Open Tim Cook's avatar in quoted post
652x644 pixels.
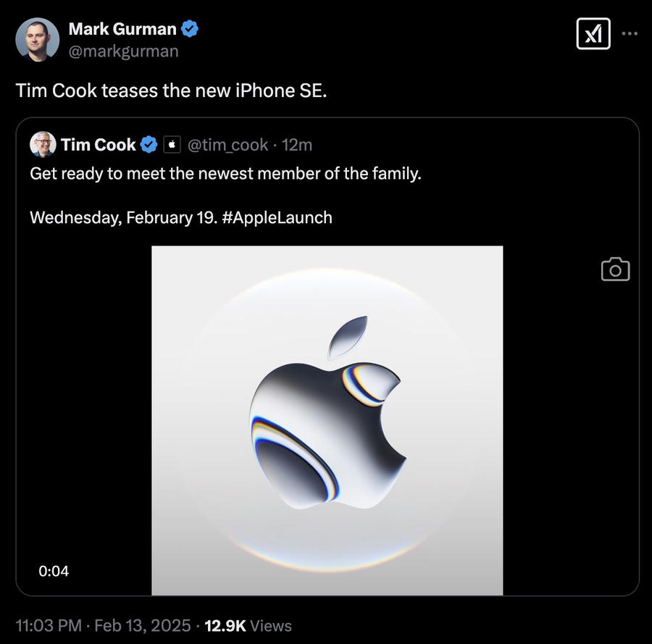pos(43,145)
